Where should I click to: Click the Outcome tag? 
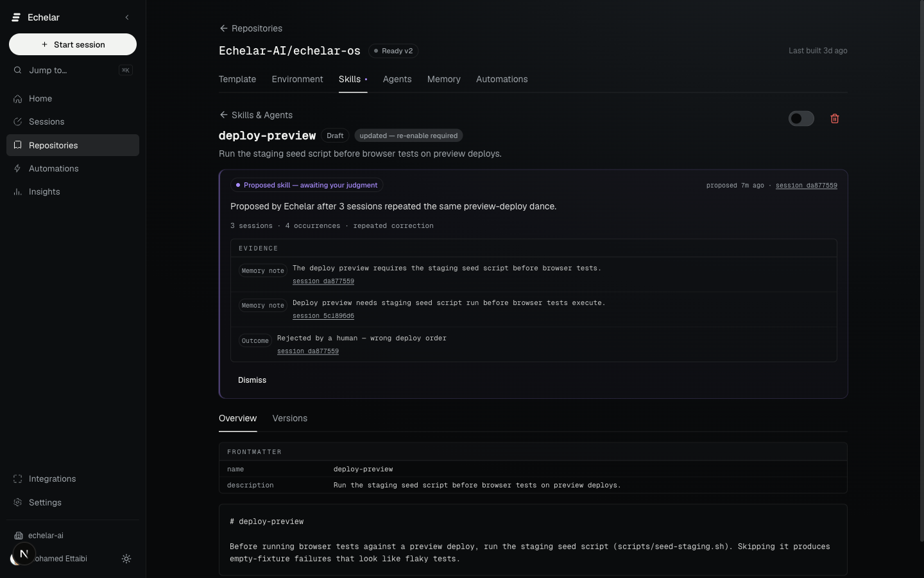coord(255,341)
